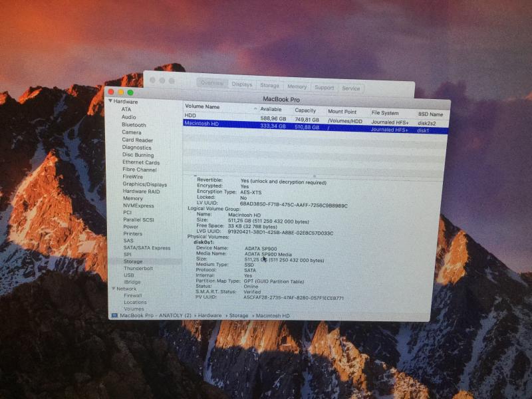Select ATA in the sidebar
The width and height of the screenshot is (532, 399).
pos(126,109)
